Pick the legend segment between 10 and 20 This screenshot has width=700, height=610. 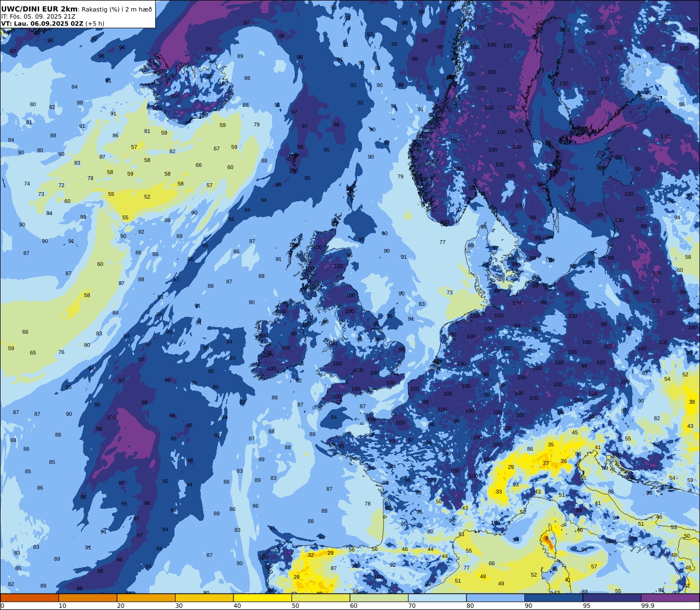point(87,598)
